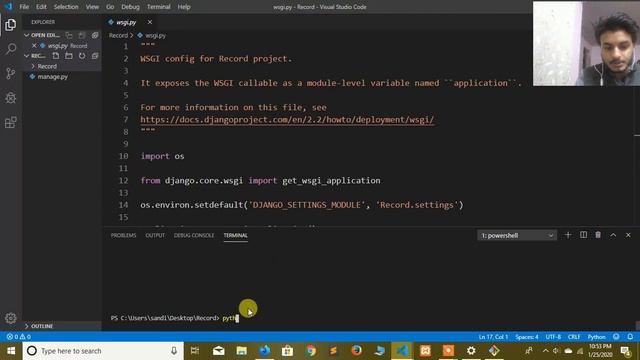
Task: Click wsgi.py in the breadcrumb
Action: [x=156, y=36]
